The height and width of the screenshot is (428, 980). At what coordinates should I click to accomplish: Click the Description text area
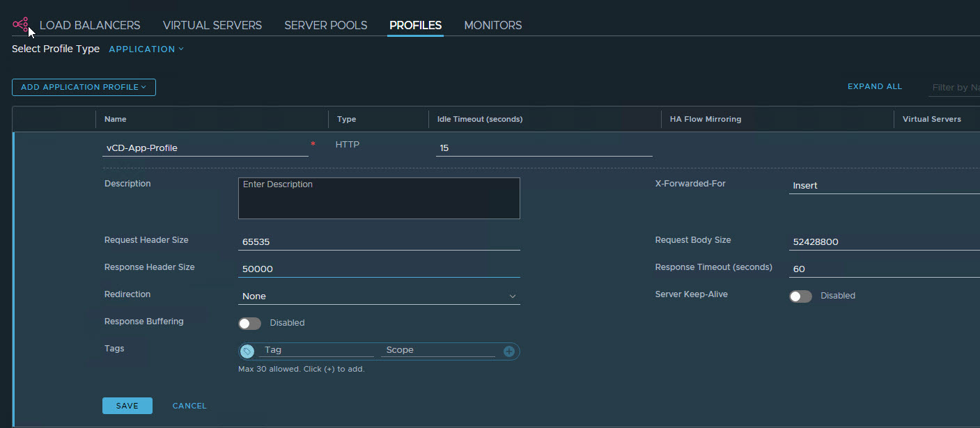379,198
